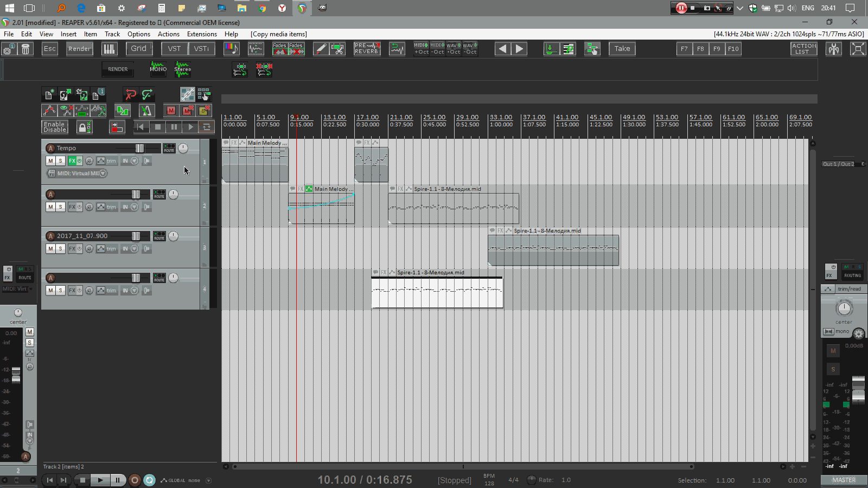Image resolution: width=868 pixels, height=488 pixels.
Task: Open the trim automation mode dropdown on Tempo track
Action: [x=111, y=161]
